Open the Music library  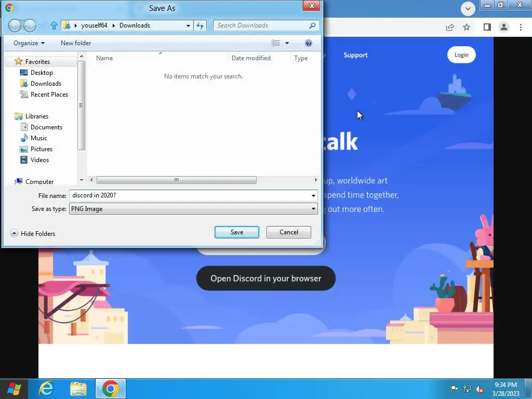38,138
